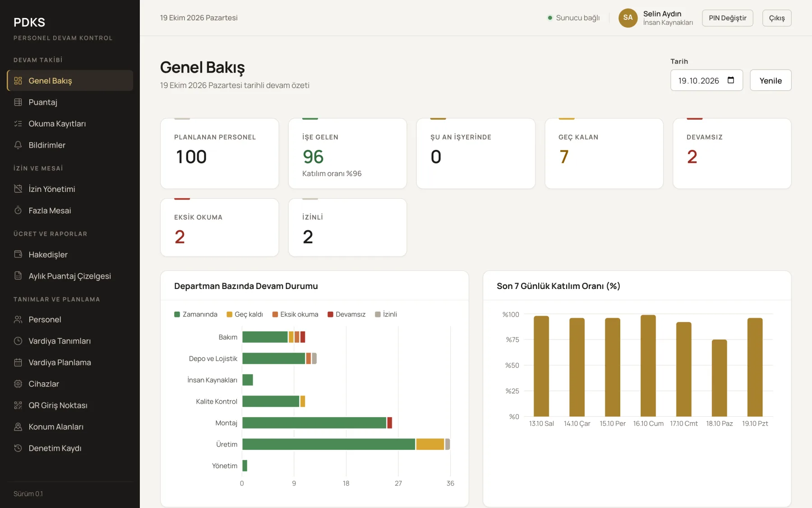Screen dimensions: 812x508
Task: Click the Tarih date input field
Action: (x=706, y=80)
